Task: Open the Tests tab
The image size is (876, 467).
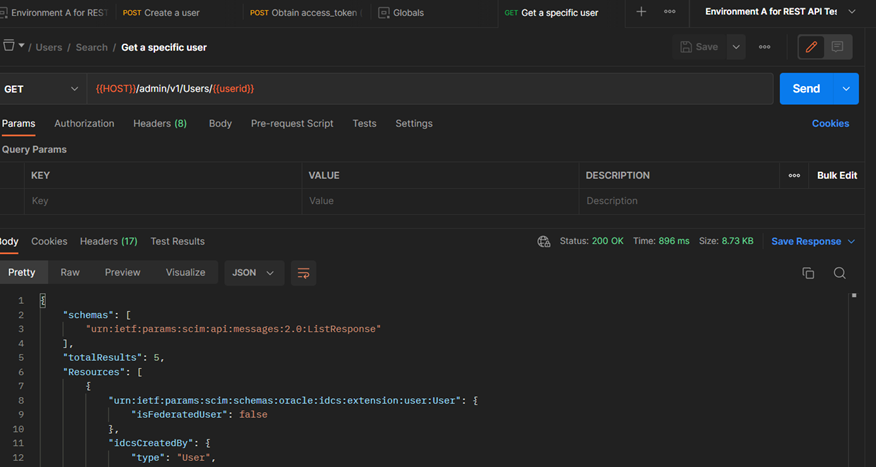Action: point(364,123)
